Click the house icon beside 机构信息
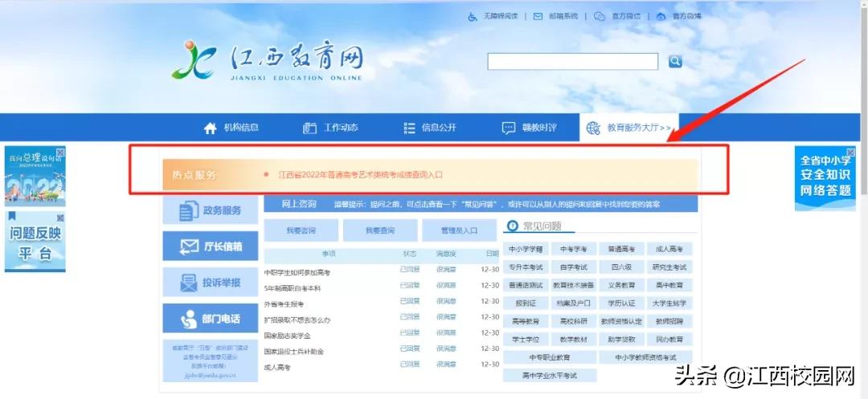This screenshot has width=868, height=399. point(210,128)
